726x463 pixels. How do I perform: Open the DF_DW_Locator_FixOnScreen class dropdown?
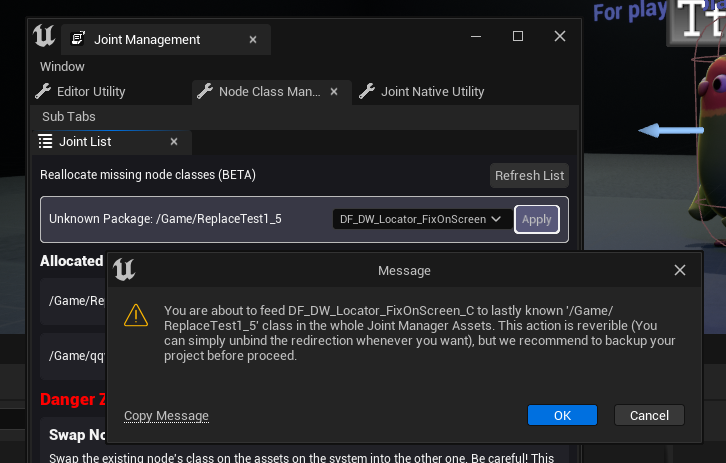pyautogui.click(x=420, y=219)
